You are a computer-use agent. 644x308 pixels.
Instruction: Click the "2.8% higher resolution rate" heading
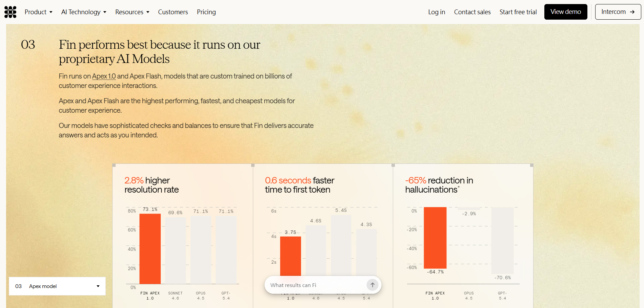click(x=152, y=185)
